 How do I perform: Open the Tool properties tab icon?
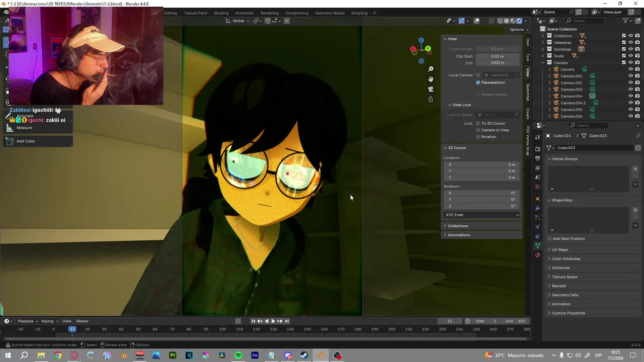point(537,137)
